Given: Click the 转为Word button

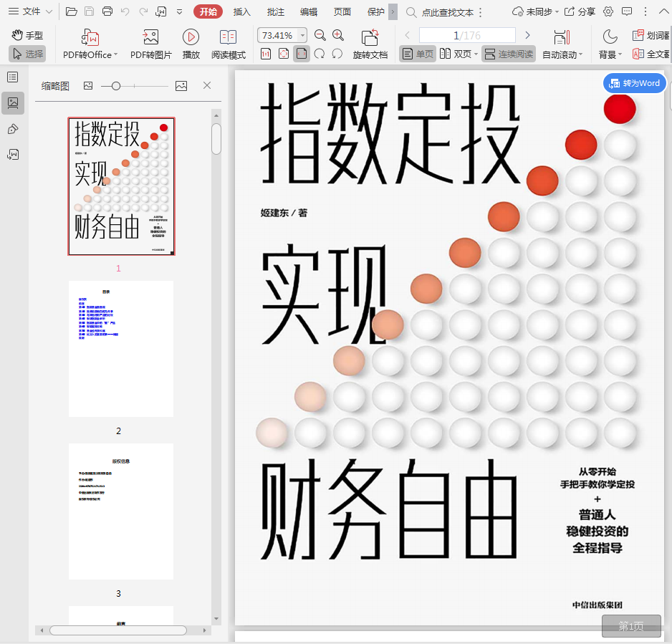Looking at the screenshot, I should tap(634, 83).
